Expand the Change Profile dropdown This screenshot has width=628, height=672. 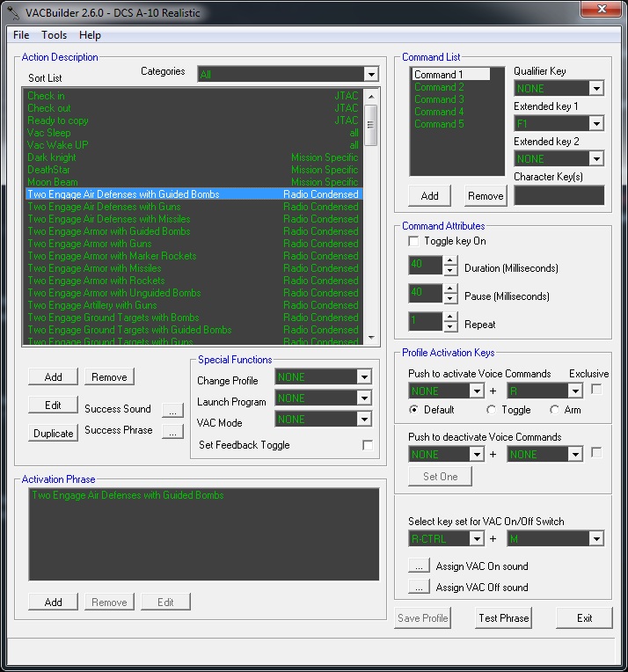click(x=364, y=377)
